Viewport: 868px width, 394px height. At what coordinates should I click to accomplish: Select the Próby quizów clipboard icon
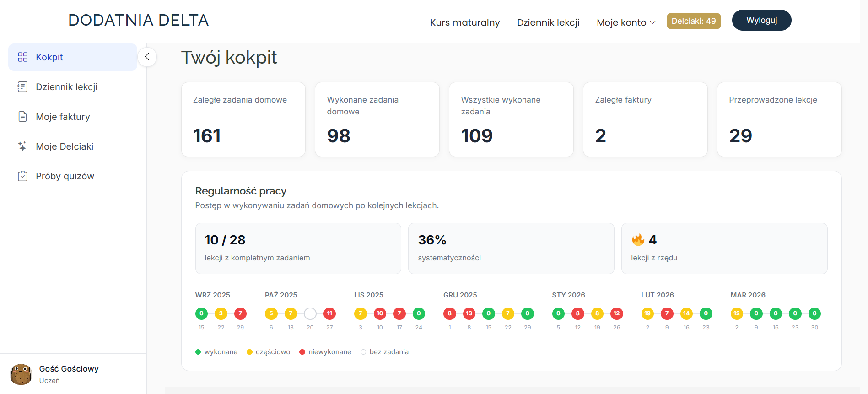click(22, 176)
